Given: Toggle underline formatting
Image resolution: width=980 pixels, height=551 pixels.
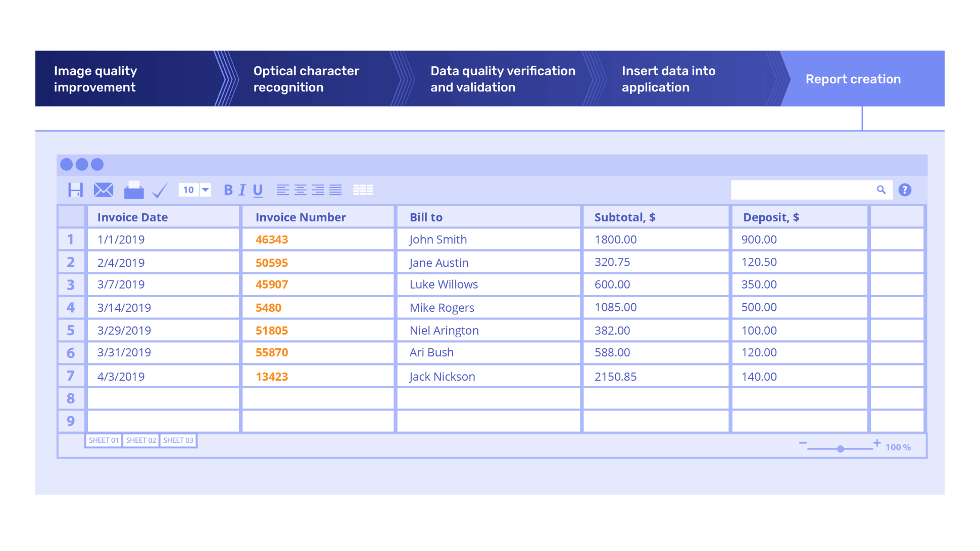Looking at the screenshot, I should [x=258, y=190].
